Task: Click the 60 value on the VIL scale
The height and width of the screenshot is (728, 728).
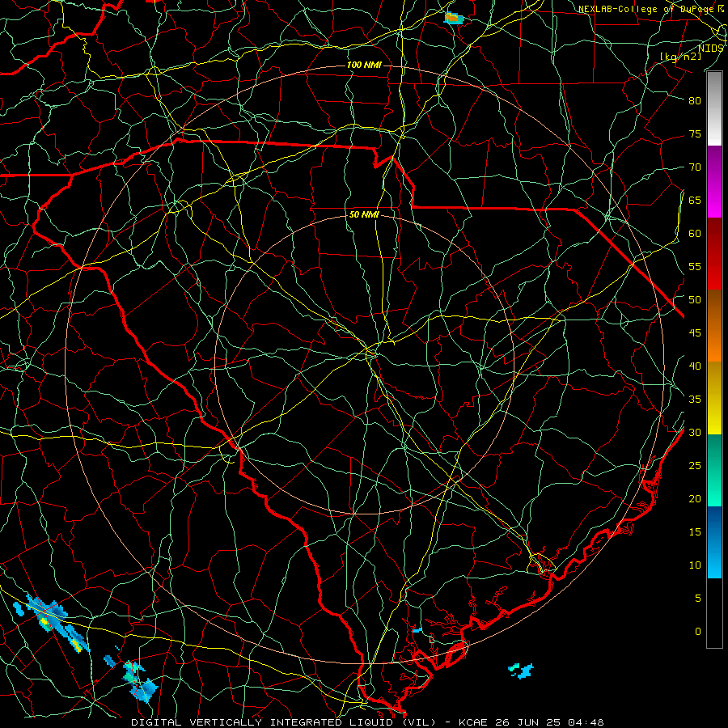Action: [x=695, y=233]
